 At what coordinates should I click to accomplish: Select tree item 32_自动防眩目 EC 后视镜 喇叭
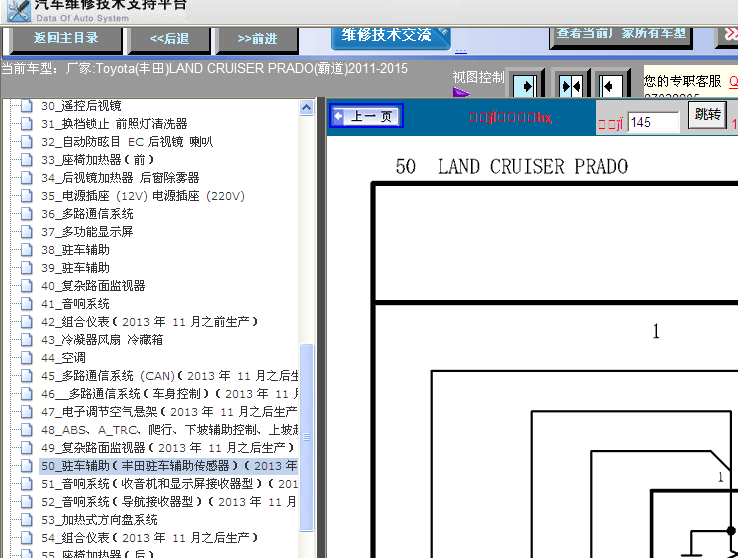click(127, 142)
